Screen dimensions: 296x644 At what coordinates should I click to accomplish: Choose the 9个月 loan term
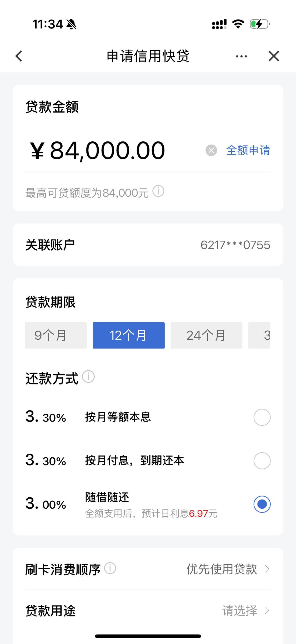click(56, 335)
